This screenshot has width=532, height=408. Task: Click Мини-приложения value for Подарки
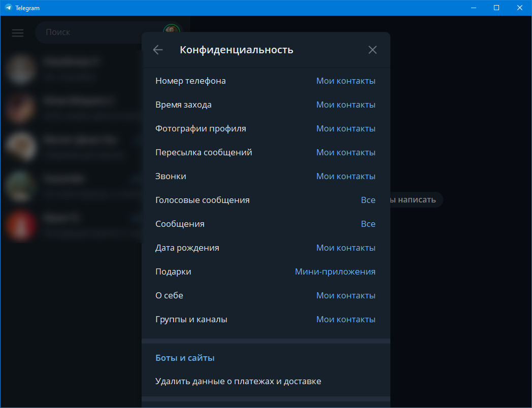tap(335, 271)
